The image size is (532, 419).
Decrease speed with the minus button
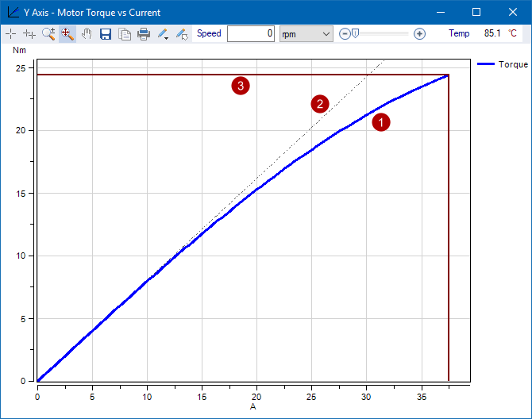tap(345, 33)
